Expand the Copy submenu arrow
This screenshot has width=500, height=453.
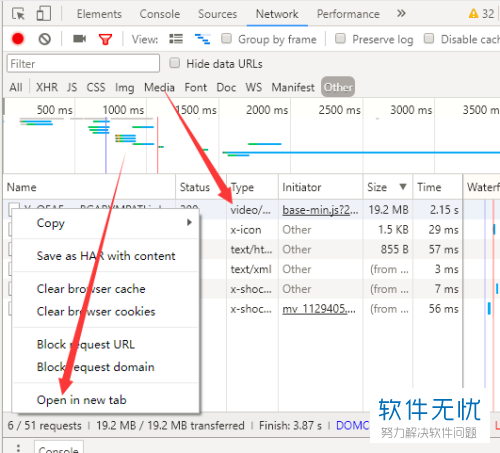[189, 222]
